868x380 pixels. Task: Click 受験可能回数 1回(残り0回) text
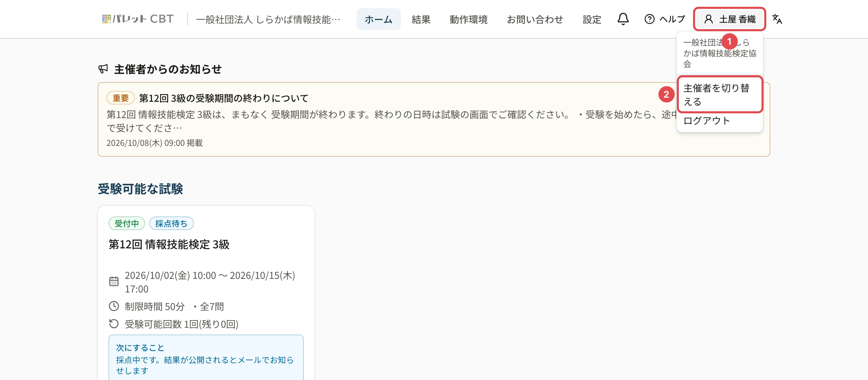click(181, 324)
